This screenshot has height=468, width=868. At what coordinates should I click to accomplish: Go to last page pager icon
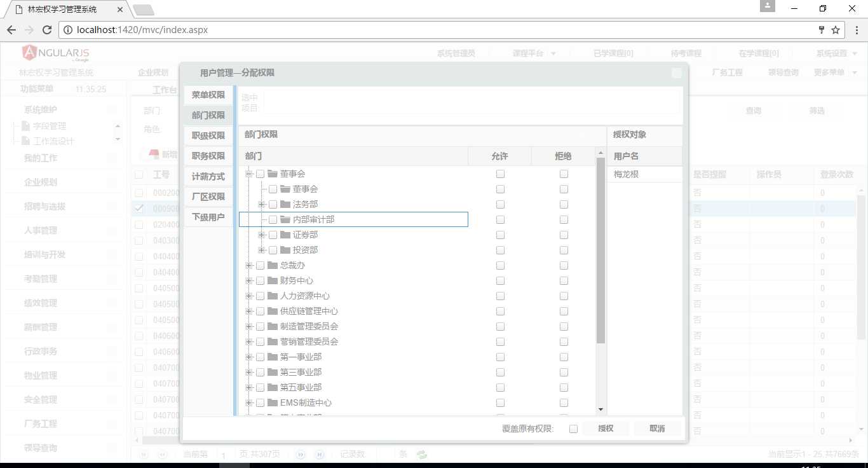click(320, 454)
